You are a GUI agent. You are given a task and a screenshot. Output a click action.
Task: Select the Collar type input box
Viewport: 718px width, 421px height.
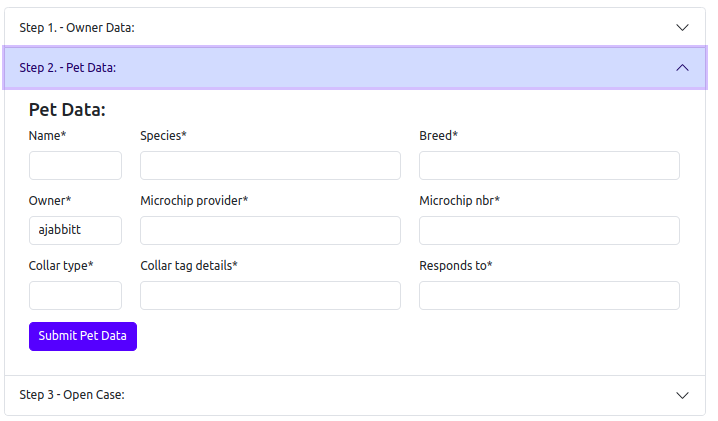coord(75,296)
